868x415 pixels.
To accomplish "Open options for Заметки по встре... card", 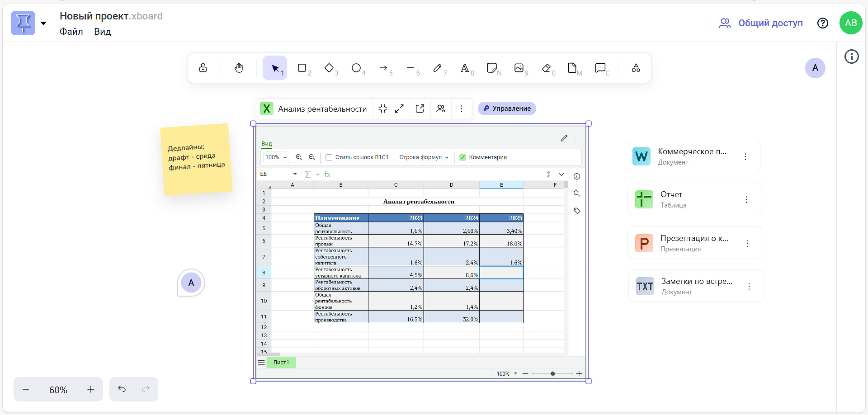I will 749,286.
